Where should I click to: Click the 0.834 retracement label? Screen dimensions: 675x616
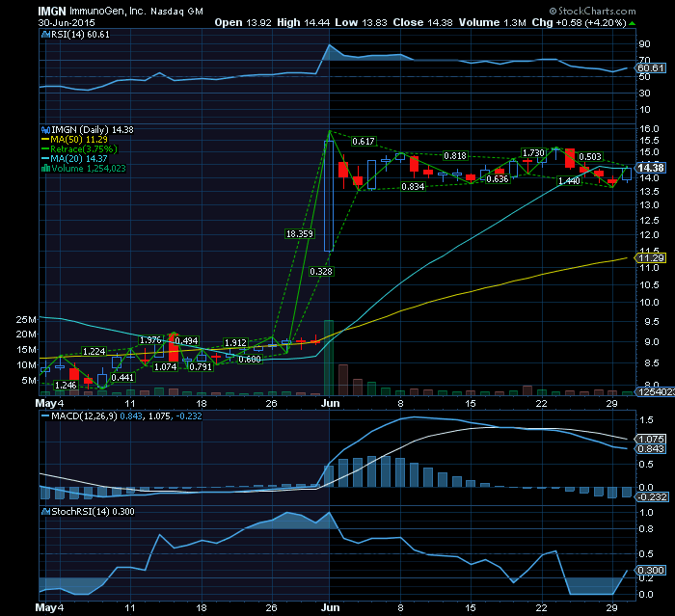pos(413,186)
